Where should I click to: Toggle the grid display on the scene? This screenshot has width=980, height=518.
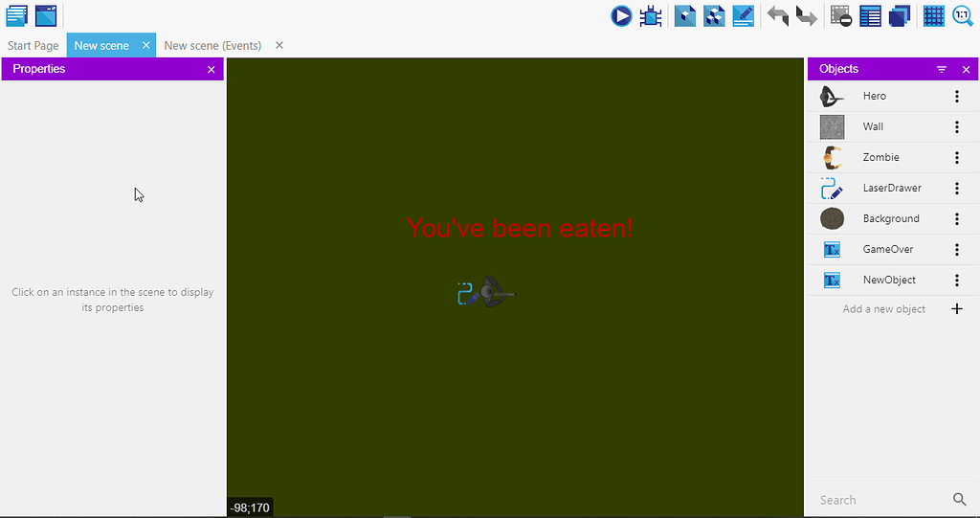[x=933, y=15]
